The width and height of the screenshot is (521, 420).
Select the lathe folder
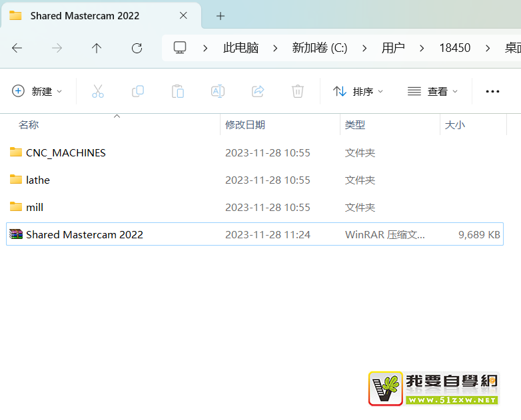(37, 180)
